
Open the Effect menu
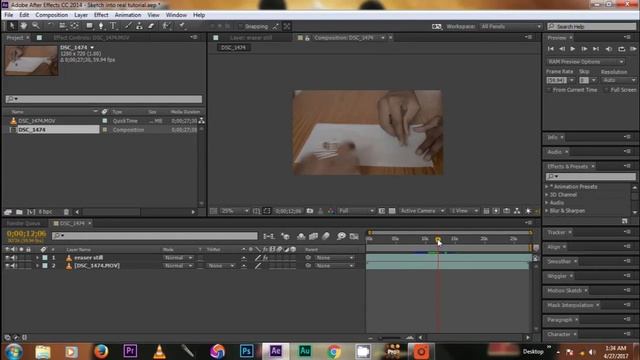tap(101, 15)
